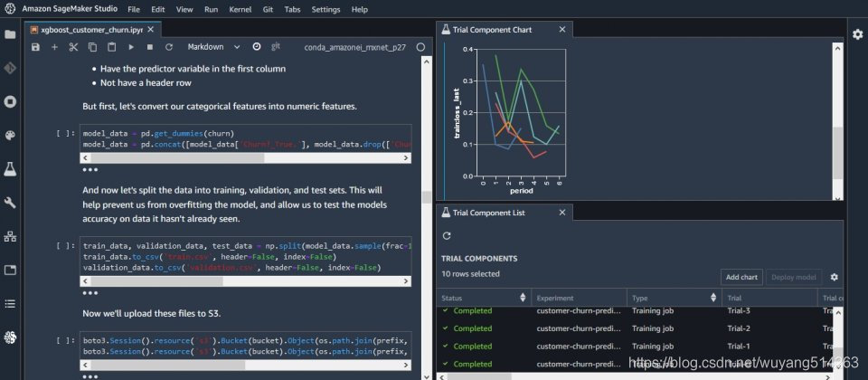Open the palette sidebar icon
The width and height of the screenshot is (868, 380).
point(10,136)
